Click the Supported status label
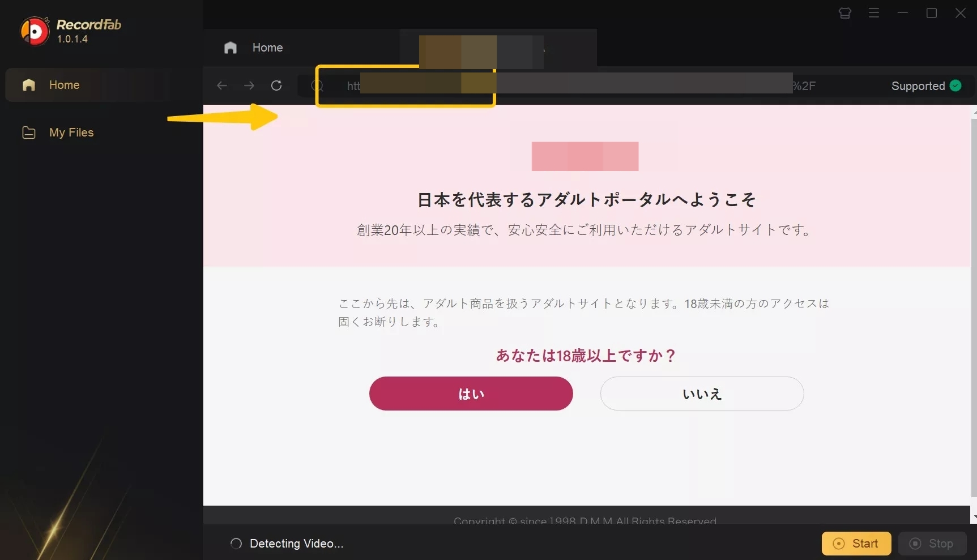Image resolution: width=977 pixels, height=560 pixels. pyautogui.click(x=918, y=86)
